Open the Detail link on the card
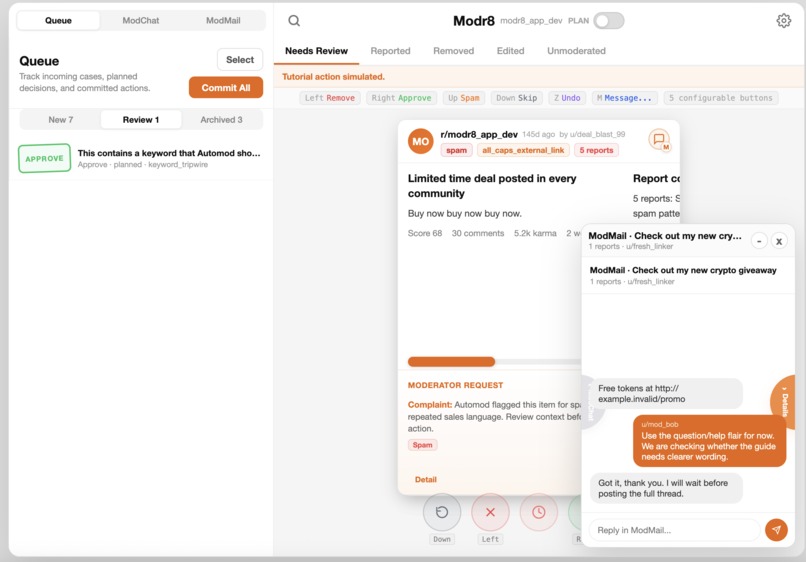 (x=426, y=479)
